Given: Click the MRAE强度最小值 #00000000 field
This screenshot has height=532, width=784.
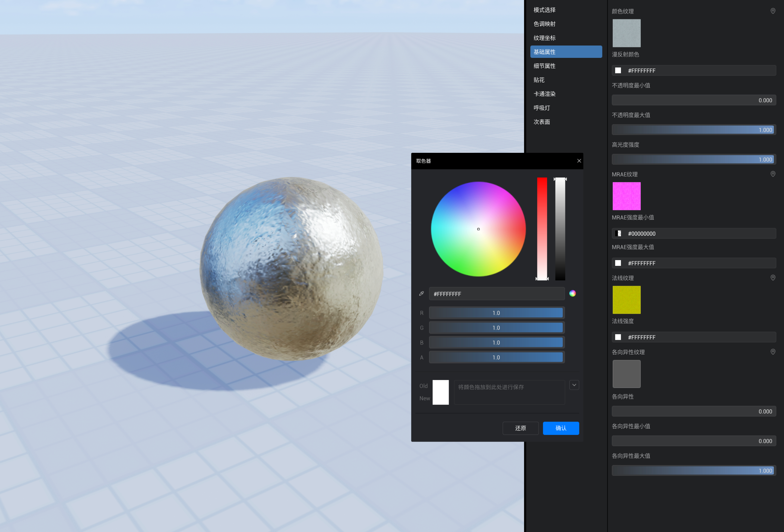Looking at the screenshot, I should pyautogui.click(x=694, y=233).
